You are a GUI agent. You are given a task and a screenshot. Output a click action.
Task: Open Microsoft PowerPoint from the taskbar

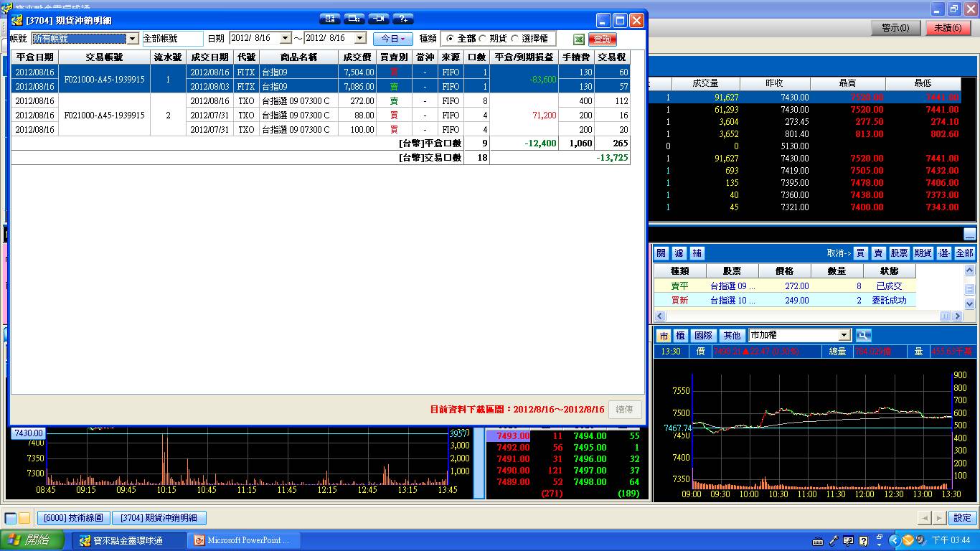pyautogui.click(x=244, y=540)
